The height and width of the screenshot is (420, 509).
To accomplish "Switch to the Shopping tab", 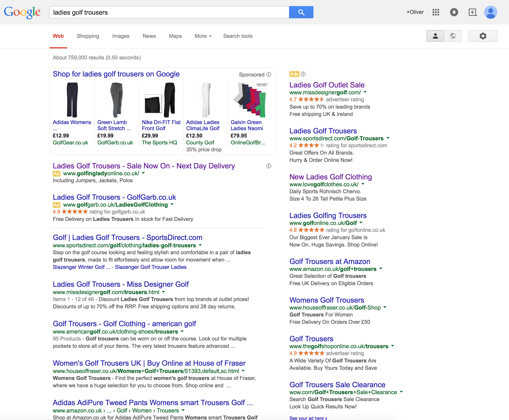I will (88, 36).
